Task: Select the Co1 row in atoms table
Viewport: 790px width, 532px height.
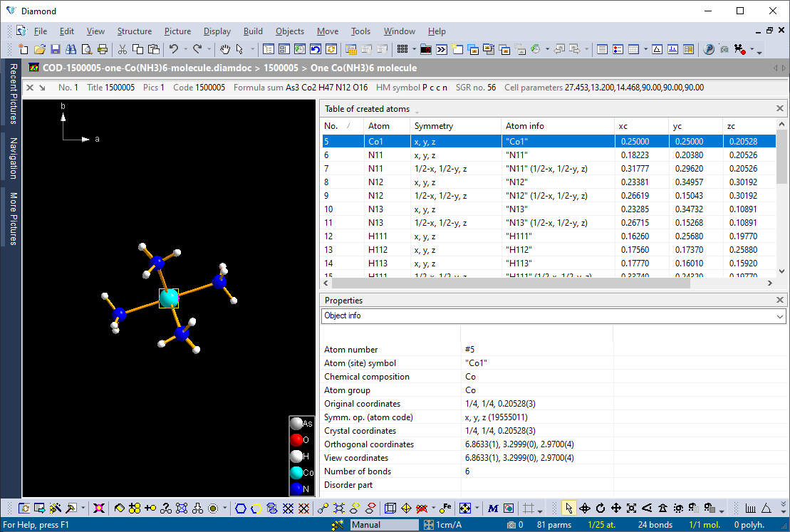Action: pos(427,141)
